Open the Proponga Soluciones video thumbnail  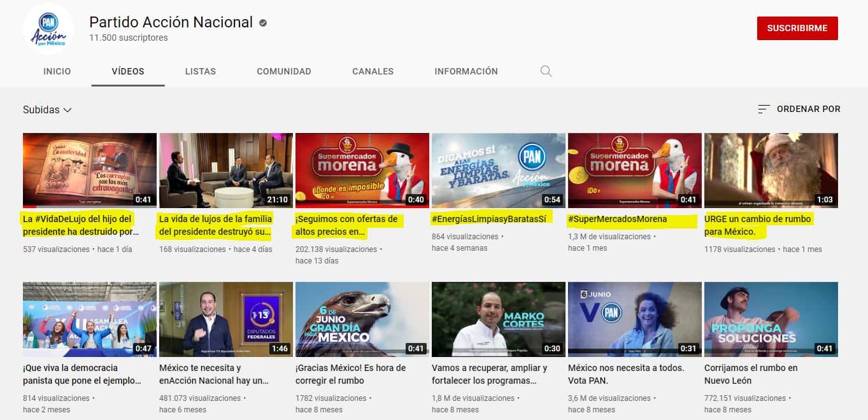pyautogui.click(x=771, y=319)
